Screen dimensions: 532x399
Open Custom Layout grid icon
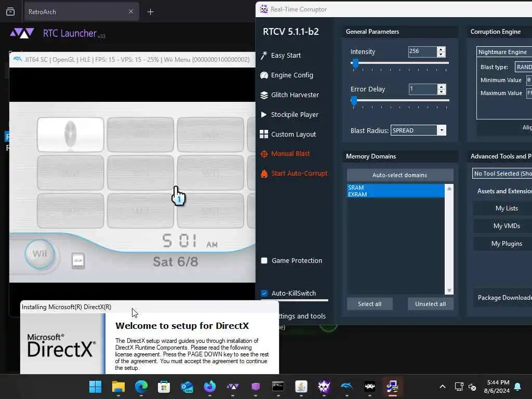tap(264, 135)
